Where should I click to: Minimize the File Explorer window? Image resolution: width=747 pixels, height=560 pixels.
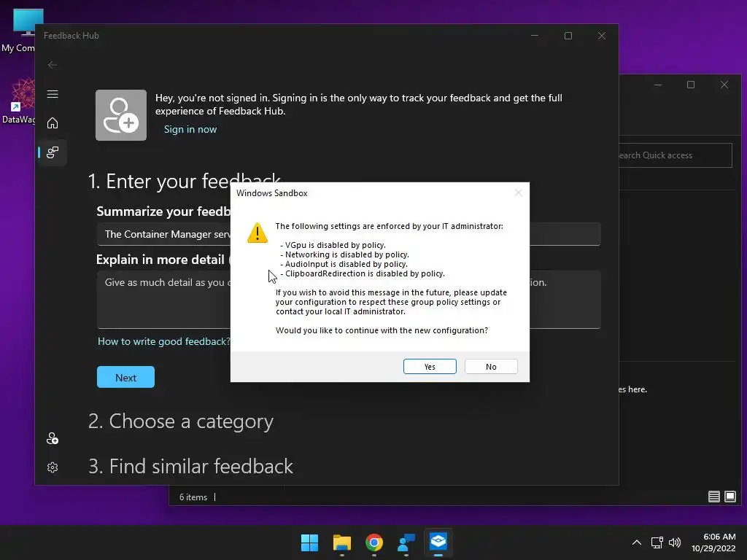658,85
